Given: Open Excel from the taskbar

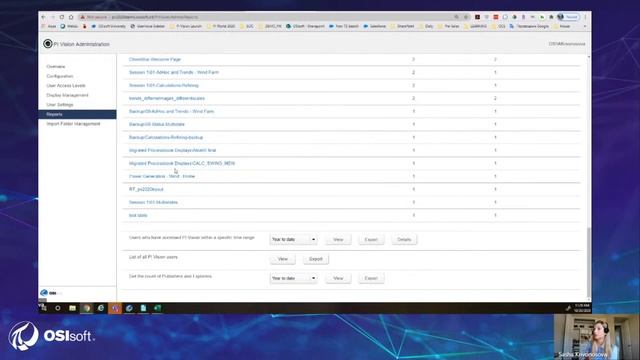Looking at the screenshot, I should click(x=158, y=308).
